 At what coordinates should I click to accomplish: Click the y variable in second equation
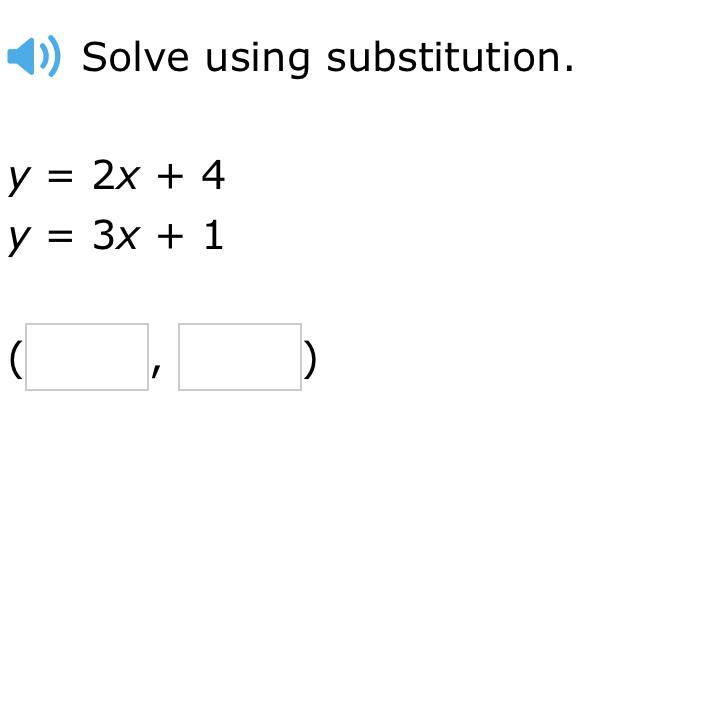(20, 240)
